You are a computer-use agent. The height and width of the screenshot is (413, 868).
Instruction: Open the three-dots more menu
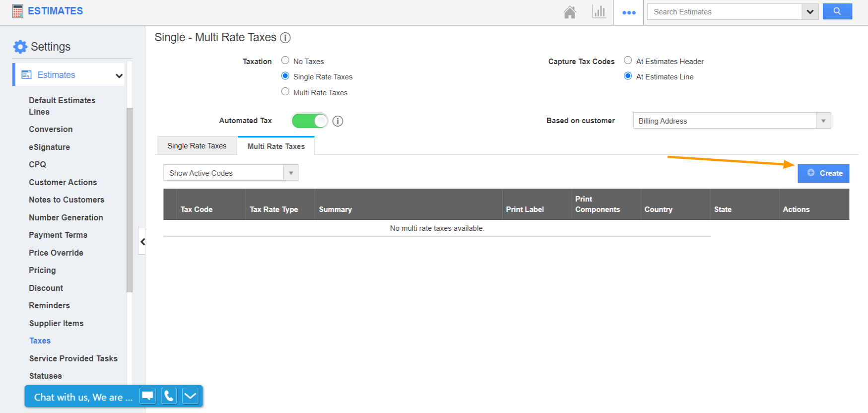click(629, 12)
